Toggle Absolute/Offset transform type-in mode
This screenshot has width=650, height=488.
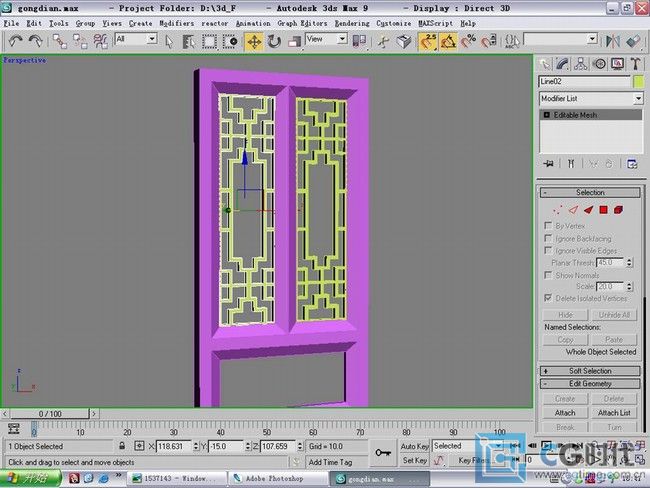(139, 446)
